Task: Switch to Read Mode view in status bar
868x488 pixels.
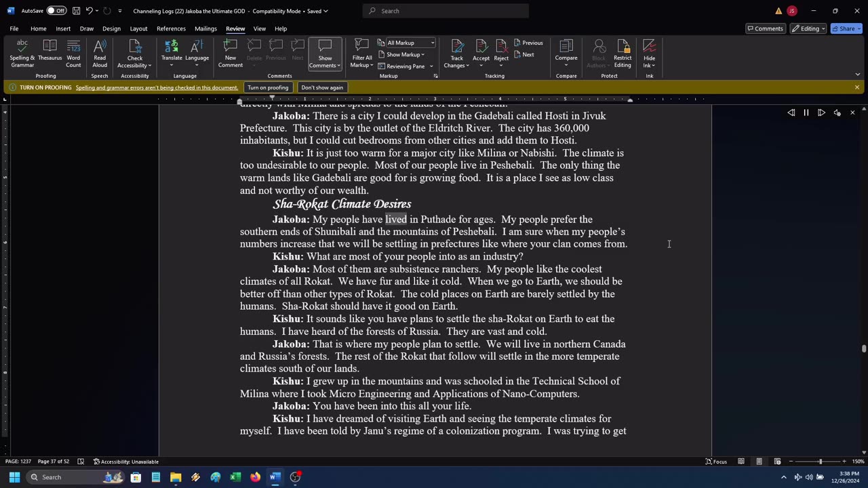Action: (x=741, y=462)
